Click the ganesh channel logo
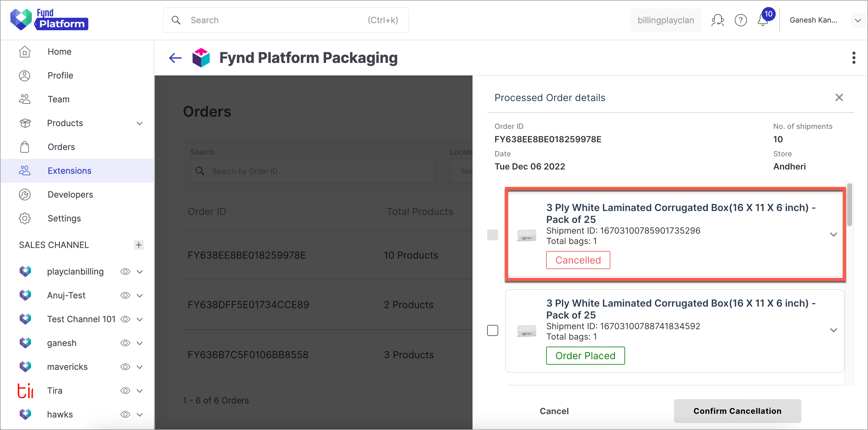 (25, 343)
